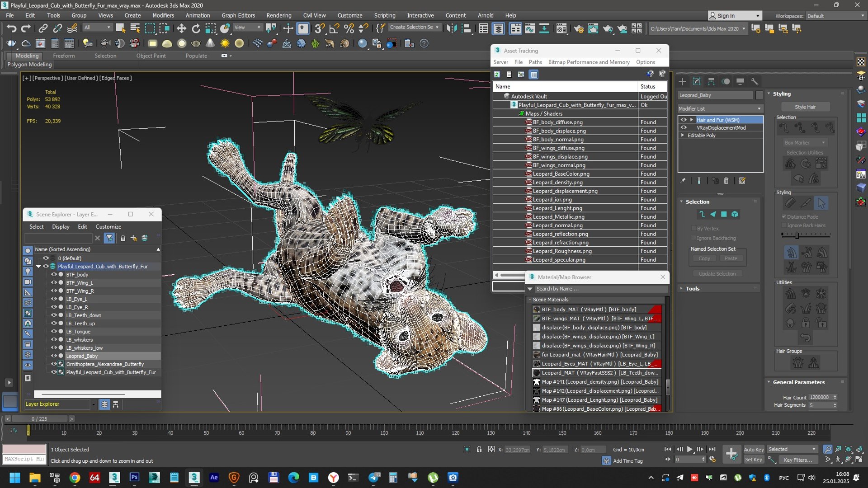Select Element sub-object cube icon in Selection rollout
The height and width of the screenshot is (488, 868).
(x=735, y=214)
